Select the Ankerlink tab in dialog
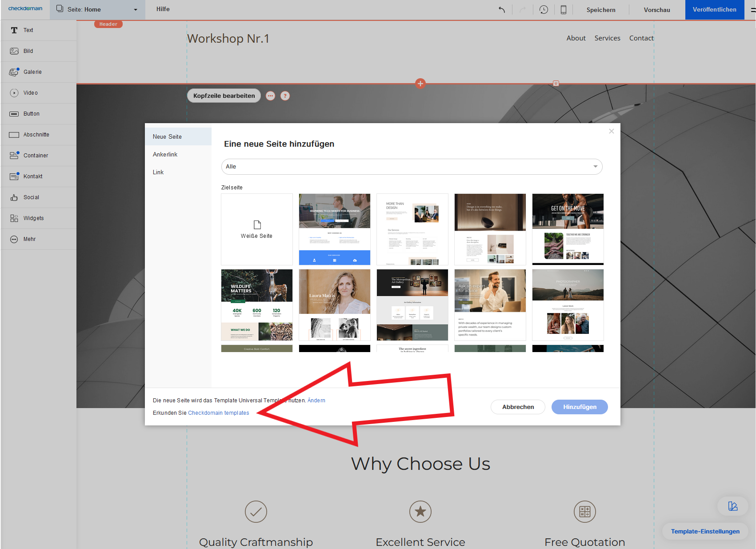The width and height of the screenshot is (756, 549). (x=165, y=155)
